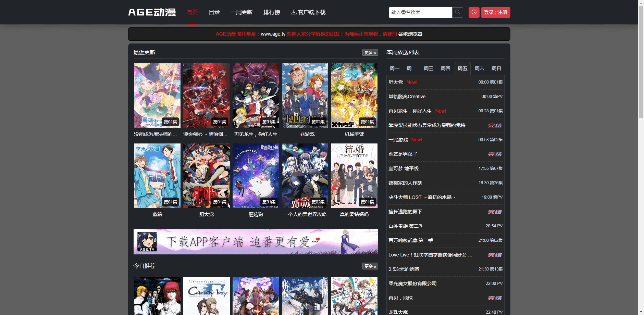Open 再见龙生，你好人生 poster in 最近更新
The width and height of the screenshot is (644, 315).
pyautogui.click(x=256, y=96)
